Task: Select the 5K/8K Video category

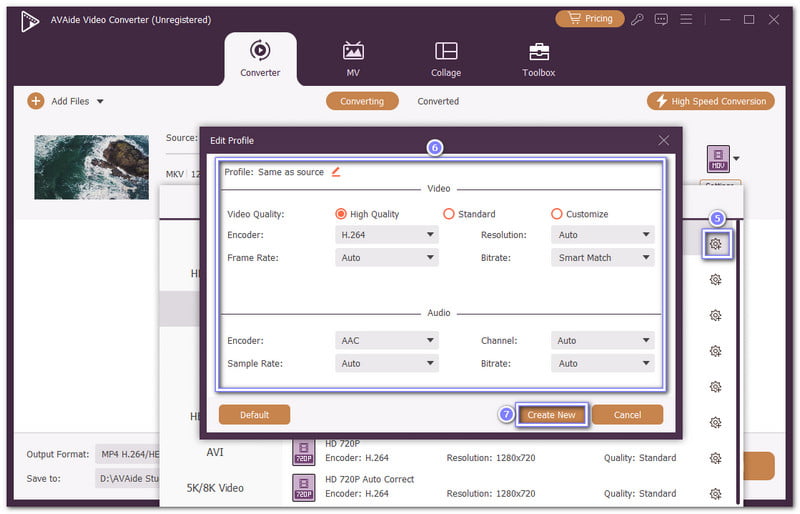Action: (215, 488)
